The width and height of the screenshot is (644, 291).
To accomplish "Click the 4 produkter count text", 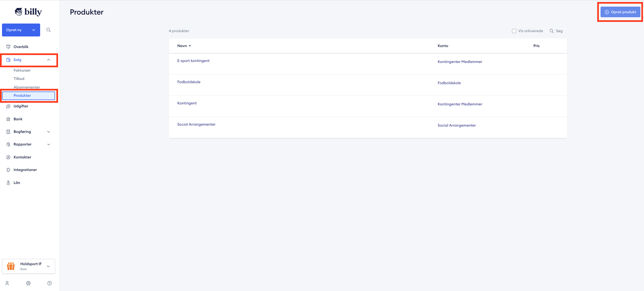I will pyautogui.click(x=179, y=31).
